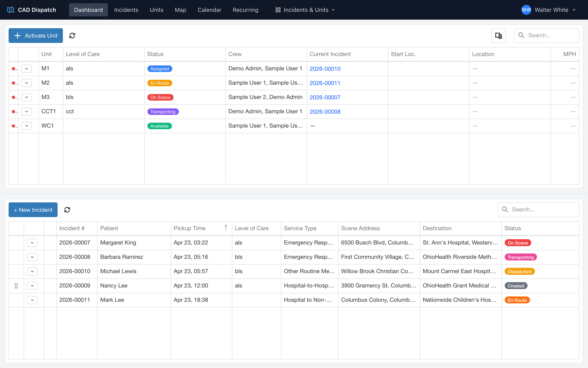This screenshot has height=368, width=588.
Task: Open the Calendar page
Action: (x=209, y=10)
